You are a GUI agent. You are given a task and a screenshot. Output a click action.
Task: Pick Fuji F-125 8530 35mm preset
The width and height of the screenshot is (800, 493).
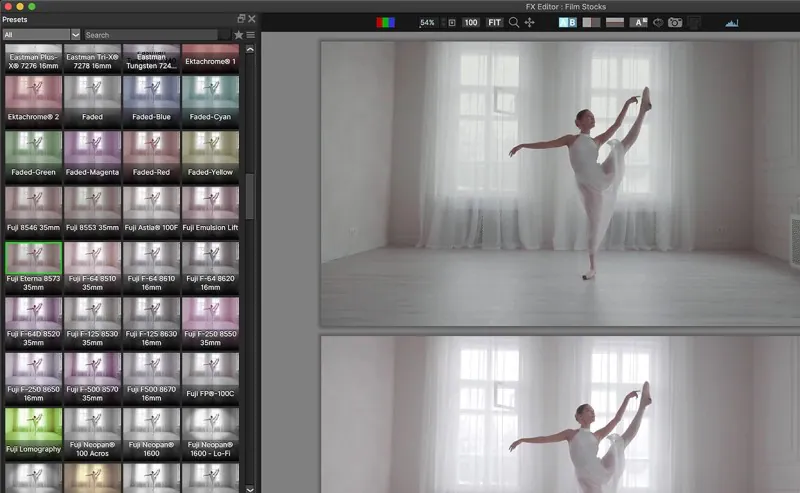pyautogui.click(x=92, y=323)
